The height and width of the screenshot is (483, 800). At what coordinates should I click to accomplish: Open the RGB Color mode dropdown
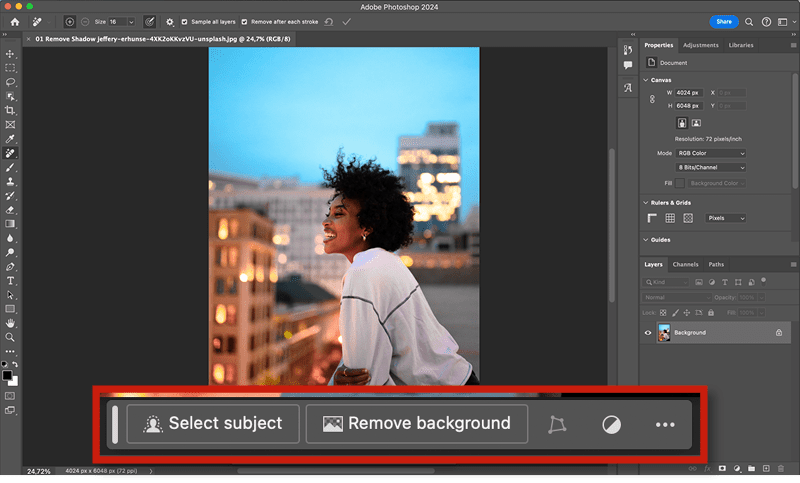[711, 153]
